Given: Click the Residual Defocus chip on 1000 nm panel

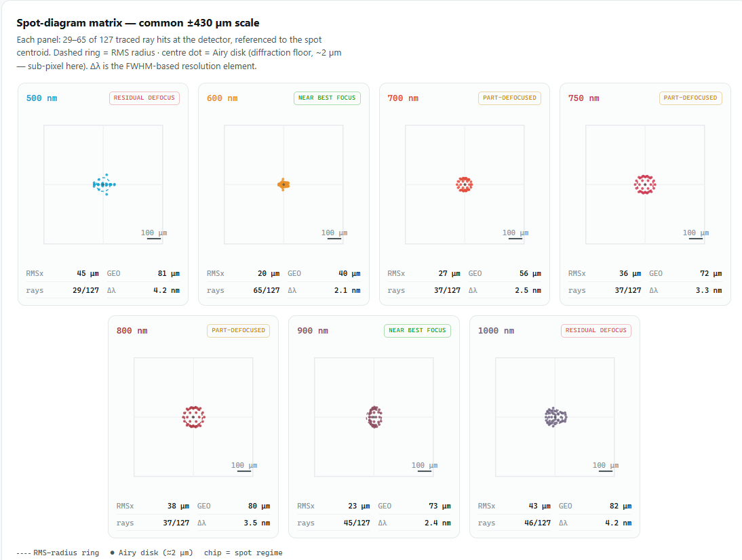Looking at the screenshot, I should (596, 331).
